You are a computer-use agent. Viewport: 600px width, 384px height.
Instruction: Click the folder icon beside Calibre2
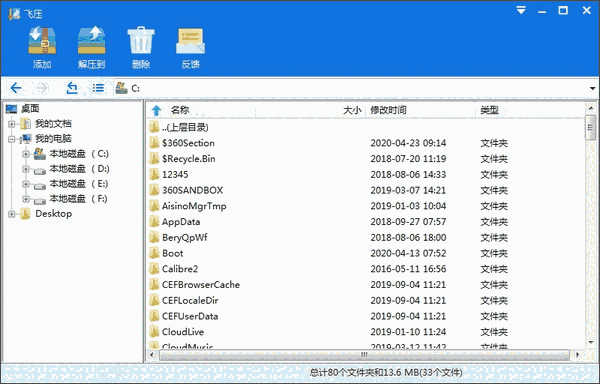[x=154, y=269]
